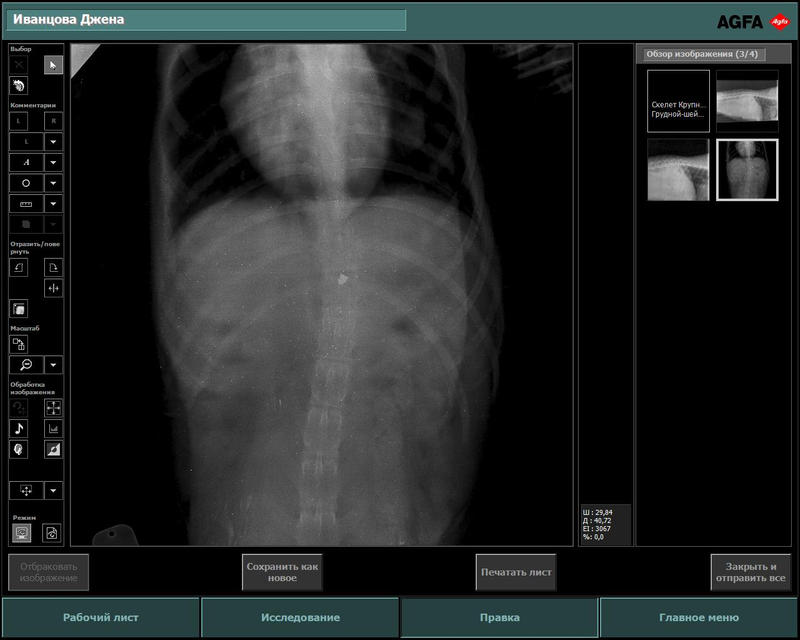Click the undo swirl-arrow icon under Выбор
The width and height of the screenshot is (800, 640).
19,85
